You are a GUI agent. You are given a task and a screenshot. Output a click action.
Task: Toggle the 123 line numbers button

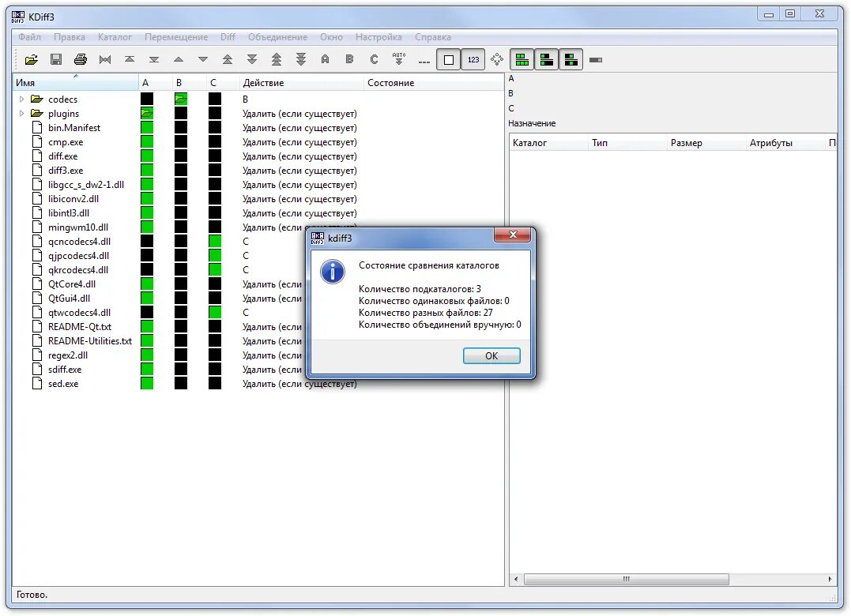tap(473, 60)
